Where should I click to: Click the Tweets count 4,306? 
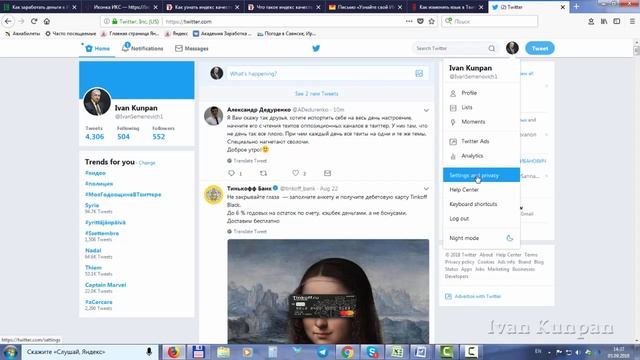(94, 137)
